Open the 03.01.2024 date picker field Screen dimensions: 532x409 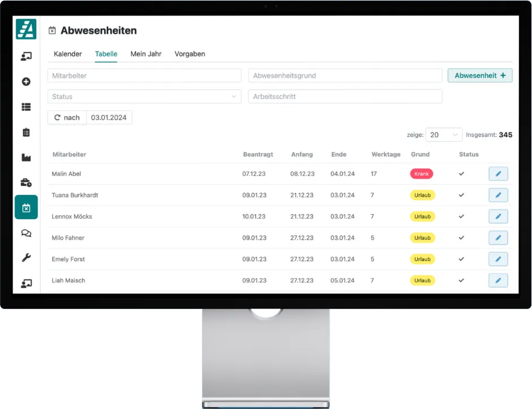pos(109,118)
